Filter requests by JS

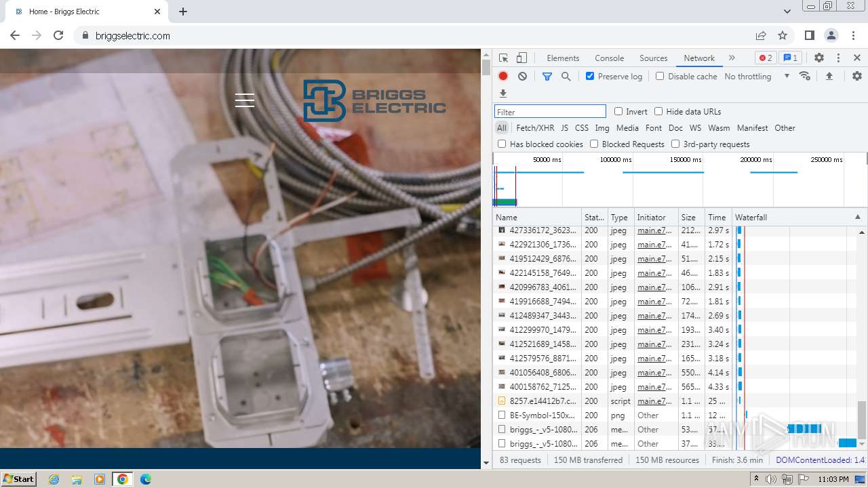tap(564, 127)
